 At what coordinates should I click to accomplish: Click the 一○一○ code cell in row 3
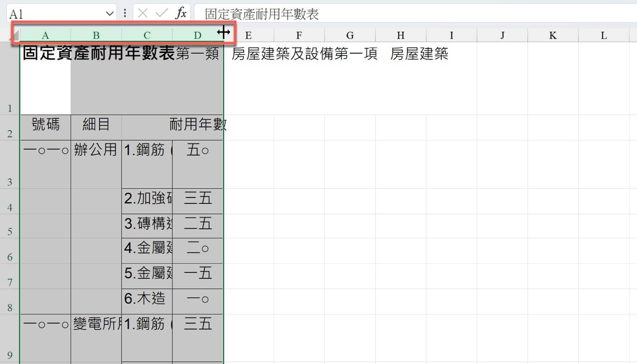(45, 164)
